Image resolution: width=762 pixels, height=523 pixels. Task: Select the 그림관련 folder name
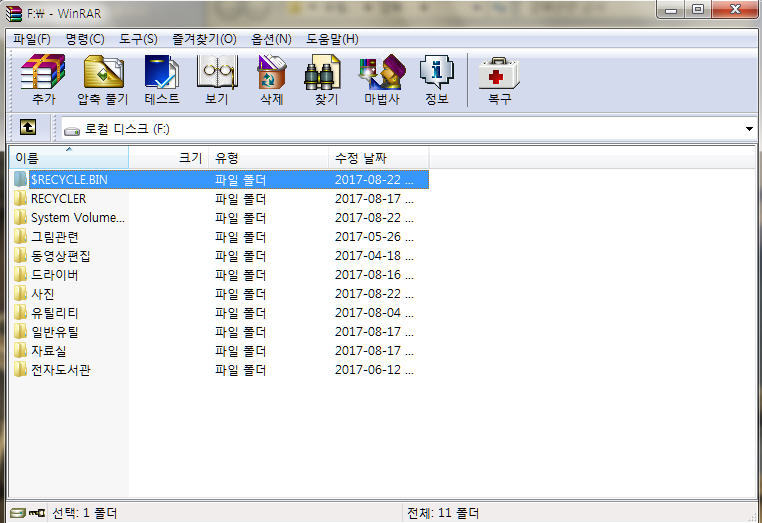[x=54, y=237]
